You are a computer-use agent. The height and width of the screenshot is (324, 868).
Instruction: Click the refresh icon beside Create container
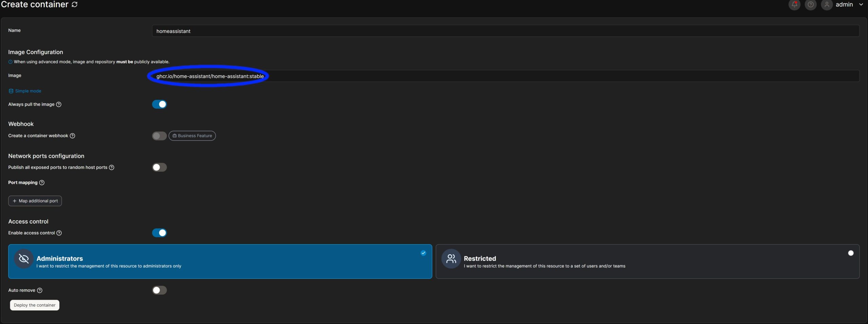click(75, 4)
